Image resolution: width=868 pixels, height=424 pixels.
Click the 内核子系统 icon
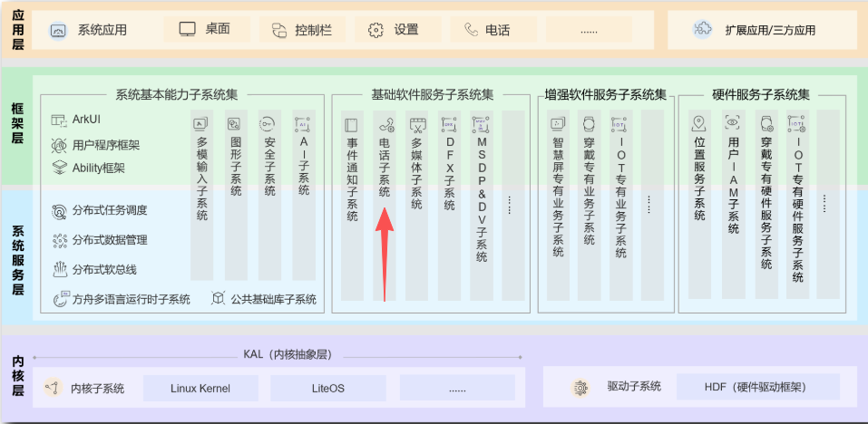54,388
